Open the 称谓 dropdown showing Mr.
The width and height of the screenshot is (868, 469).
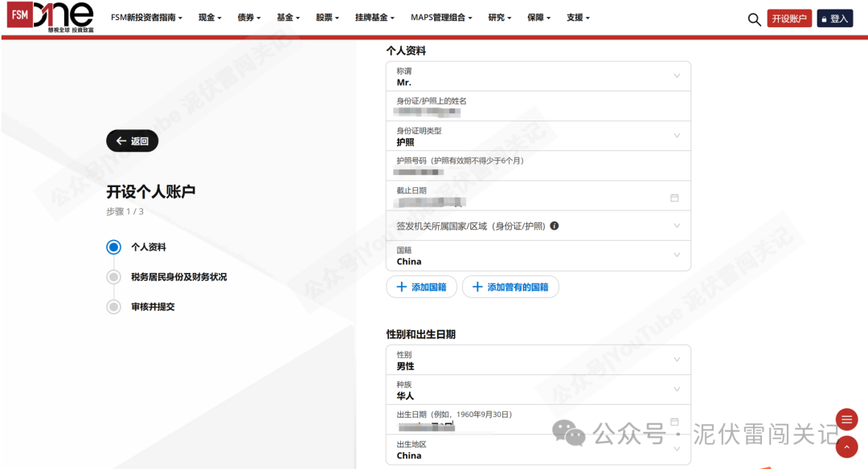[x=538, y=76]
